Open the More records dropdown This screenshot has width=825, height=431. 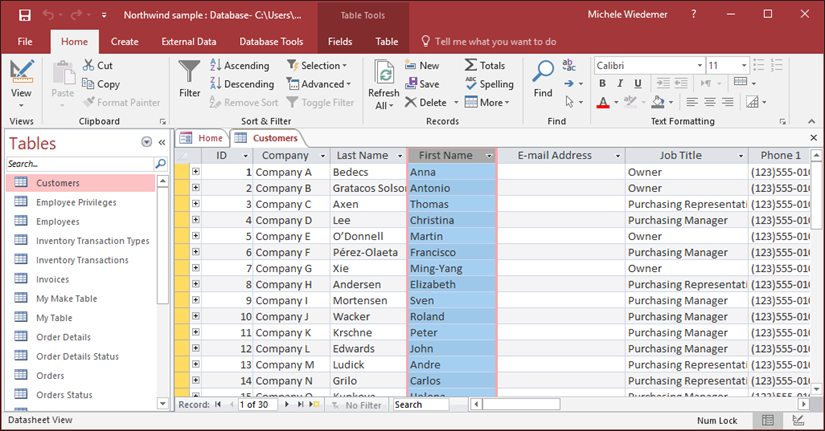pyautogui.click(x=487, y=102)
